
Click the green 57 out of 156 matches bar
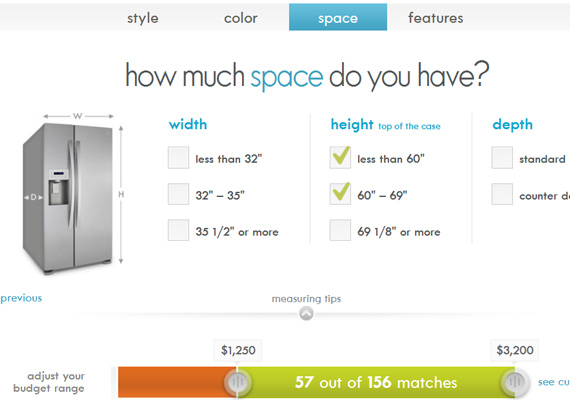pyautogui.click(x=376, y=382)
